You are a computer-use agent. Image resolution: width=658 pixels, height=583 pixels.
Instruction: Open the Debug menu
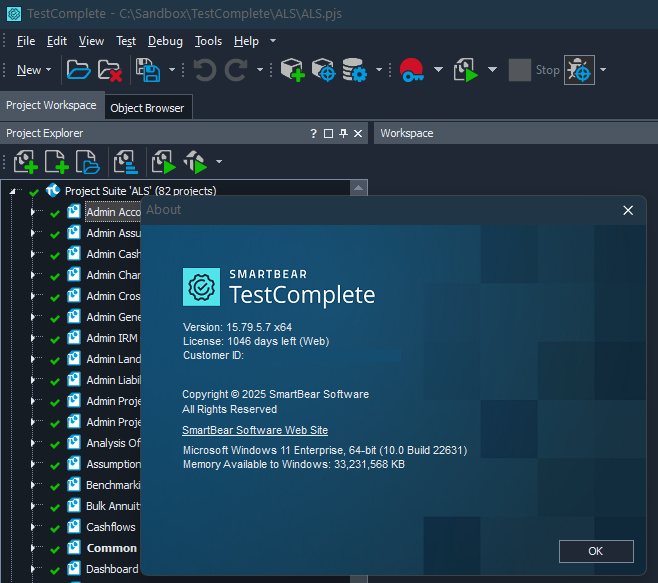(165, 41)
